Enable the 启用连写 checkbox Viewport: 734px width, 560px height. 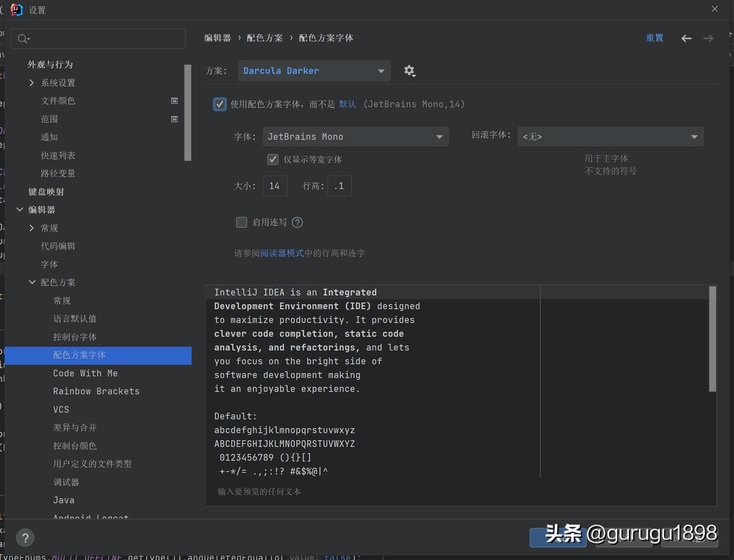241,222
